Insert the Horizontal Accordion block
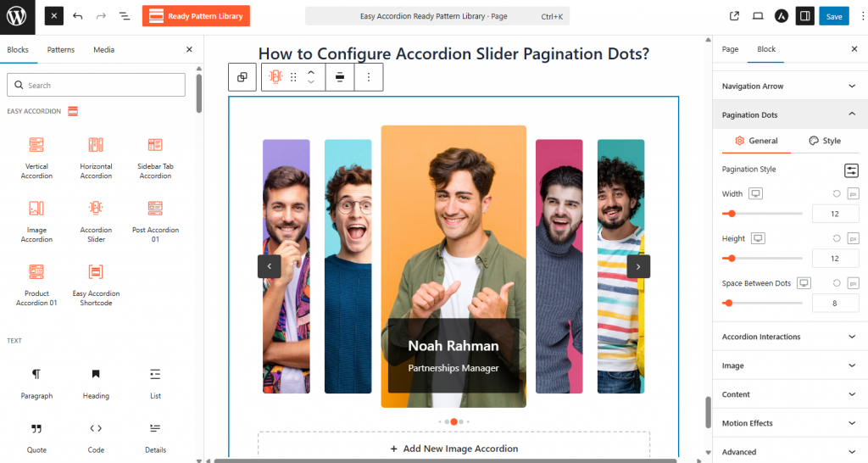 click(x=96, y=159)
